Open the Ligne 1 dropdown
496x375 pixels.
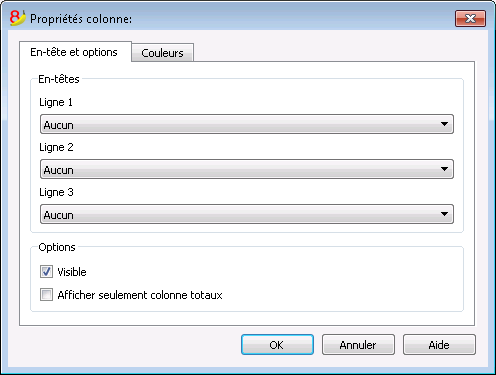coord(247,124)
